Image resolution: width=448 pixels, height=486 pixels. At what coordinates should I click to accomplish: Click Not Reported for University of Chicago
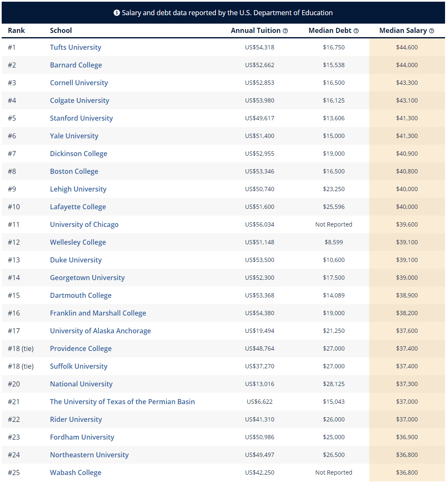(334, 224)
